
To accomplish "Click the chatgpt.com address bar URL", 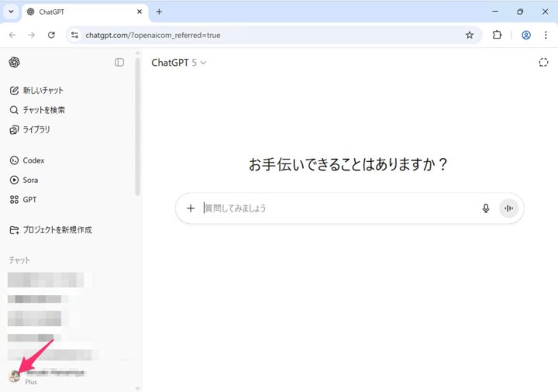I will tap(153, 35).
